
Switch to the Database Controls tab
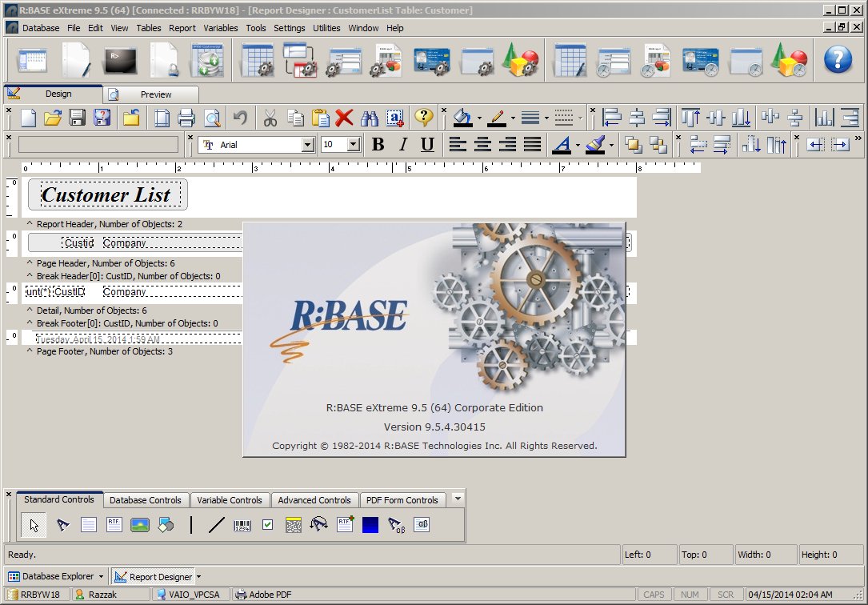(x=146, y=500)
